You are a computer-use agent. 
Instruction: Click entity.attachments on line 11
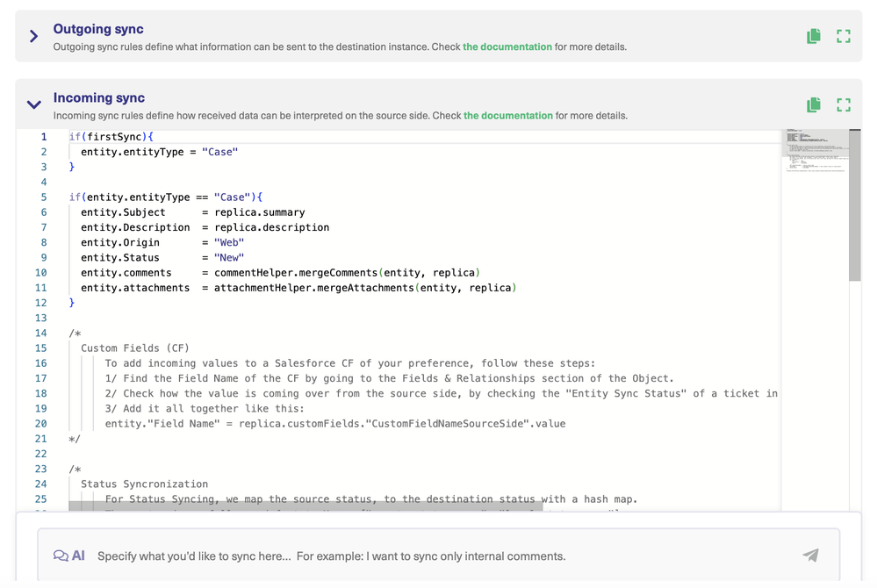[x=135, y=288]
